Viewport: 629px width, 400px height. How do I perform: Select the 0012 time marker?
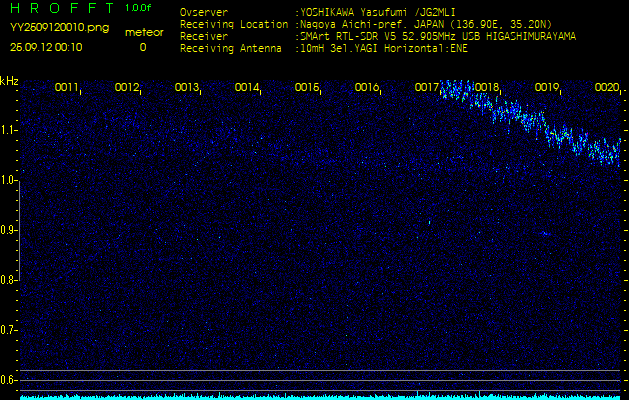coord(127,88)
